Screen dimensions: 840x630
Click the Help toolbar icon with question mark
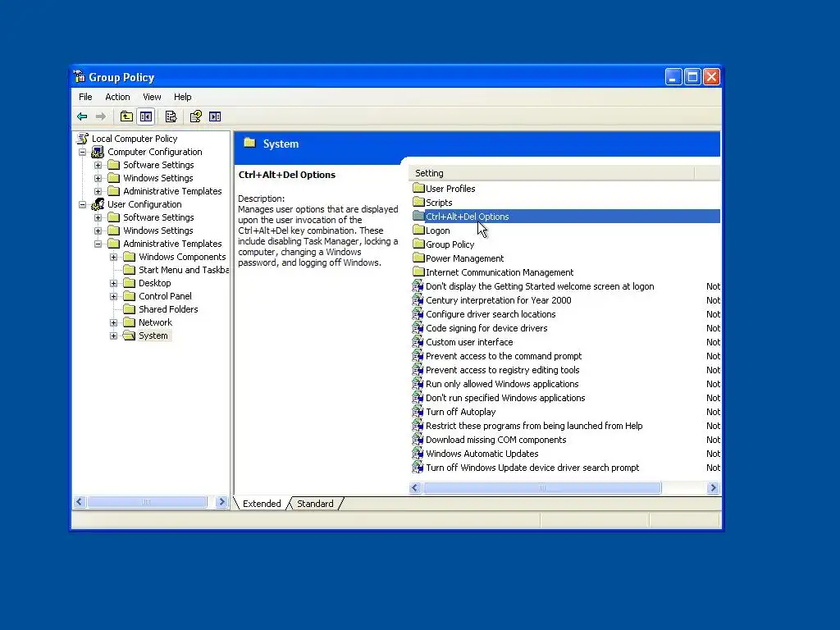point(195,116)
